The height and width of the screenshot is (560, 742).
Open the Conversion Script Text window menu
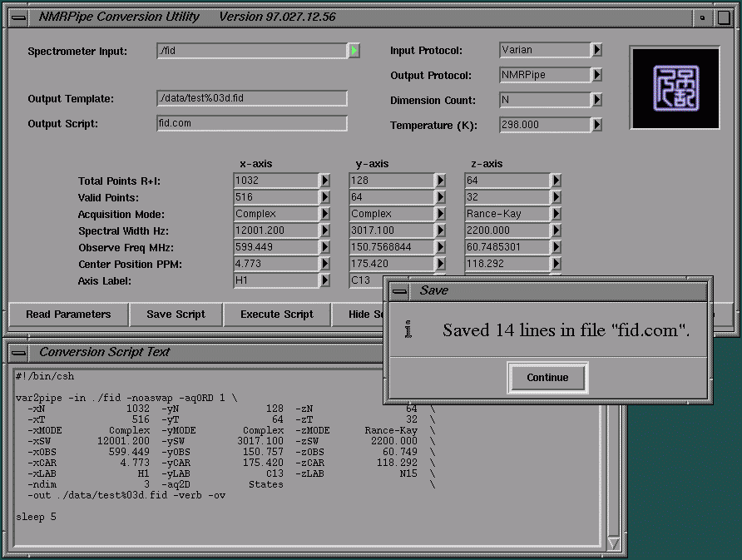19,353
